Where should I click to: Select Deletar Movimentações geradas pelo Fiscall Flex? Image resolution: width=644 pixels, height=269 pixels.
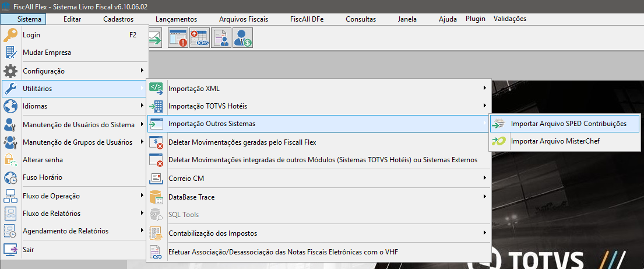[x=319, y=142]
